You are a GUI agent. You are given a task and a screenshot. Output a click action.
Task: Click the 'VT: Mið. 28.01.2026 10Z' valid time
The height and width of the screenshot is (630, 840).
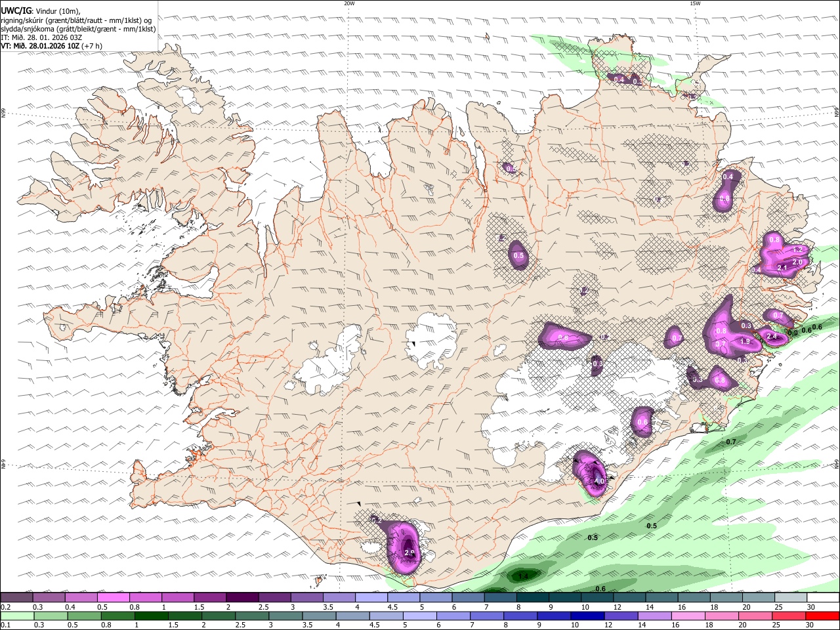(x=40, y=46)
